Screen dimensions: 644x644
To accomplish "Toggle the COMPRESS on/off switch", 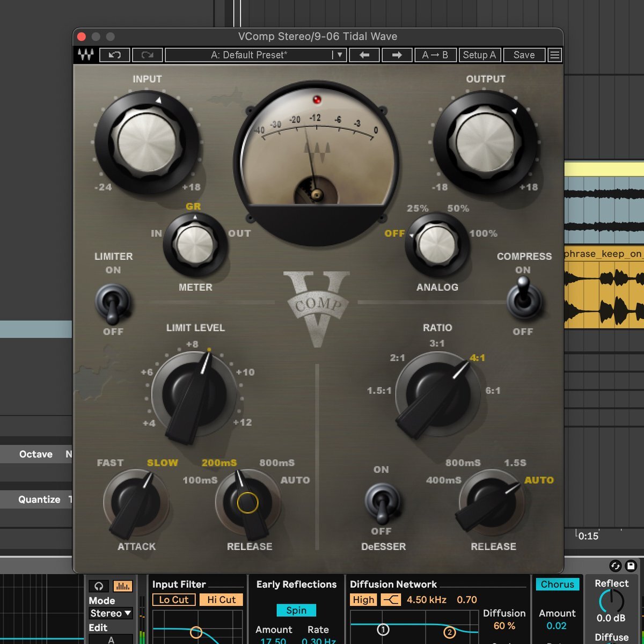I will (x=524, y=298).
